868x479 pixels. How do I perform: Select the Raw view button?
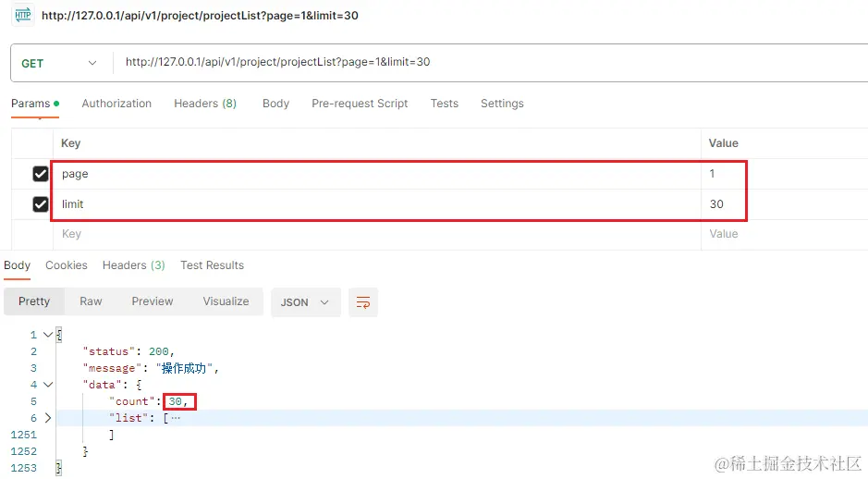(91, 301)
